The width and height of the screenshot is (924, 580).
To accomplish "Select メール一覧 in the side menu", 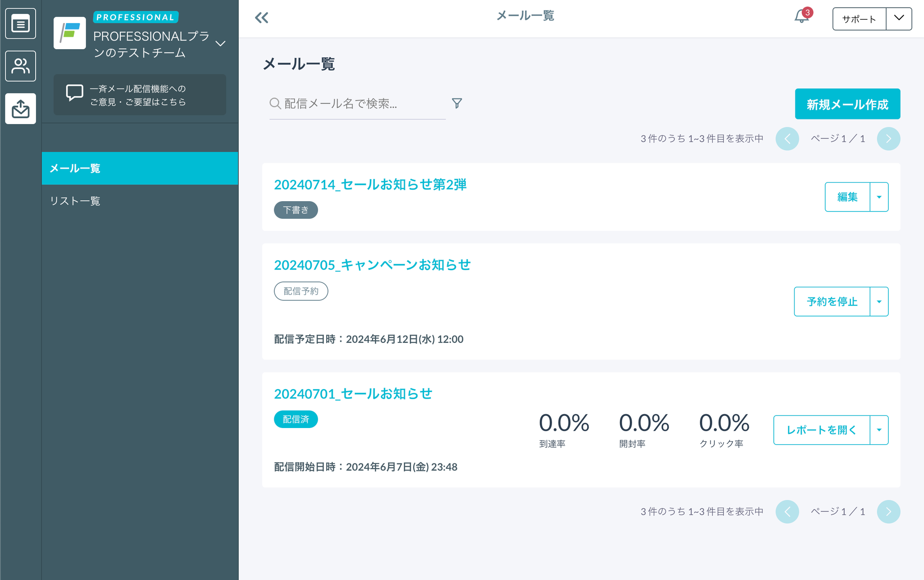I will point(75,168).
